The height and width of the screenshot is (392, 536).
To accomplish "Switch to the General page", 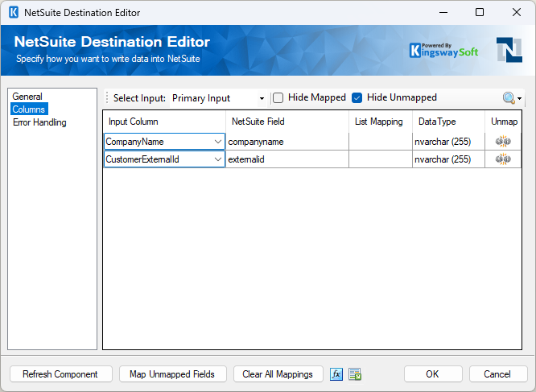I will click(27, 97).
